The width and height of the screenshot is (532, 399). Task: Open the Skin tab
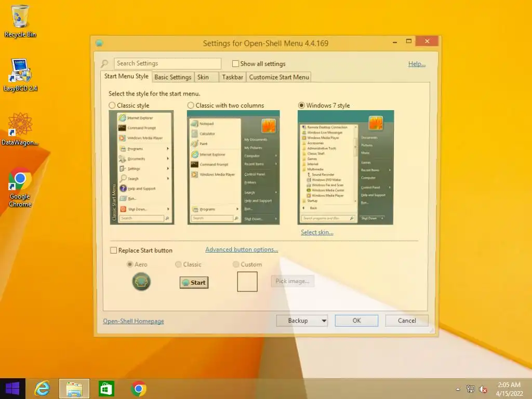point(206,77)
